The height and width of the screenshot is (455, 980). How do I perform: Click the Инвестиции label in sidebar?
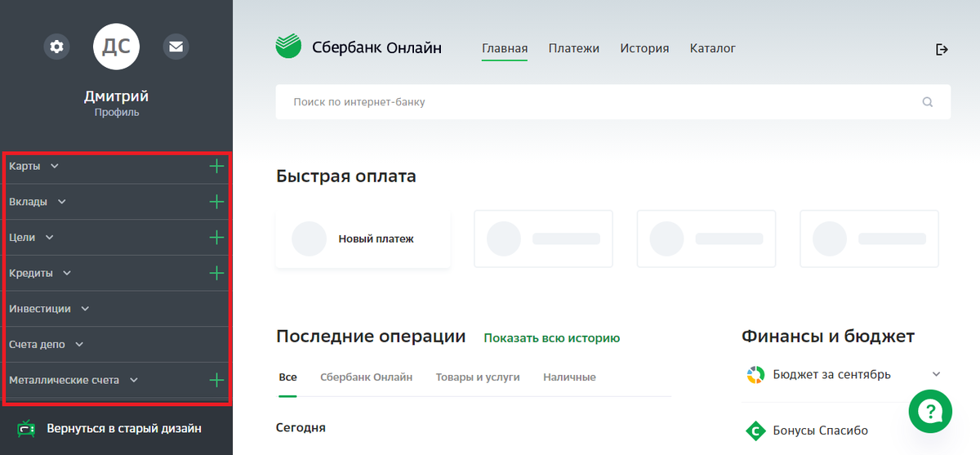[x=40, y=309]
